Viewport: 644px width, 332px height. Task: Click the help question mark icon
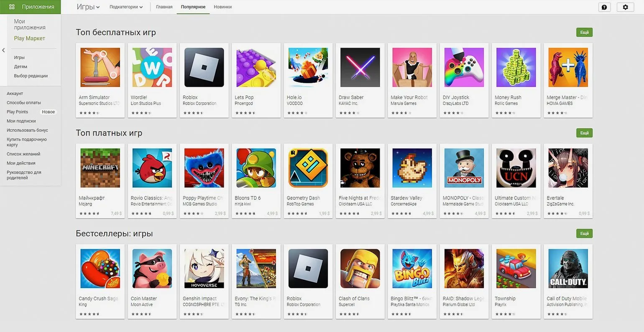[x=604, y=7]
